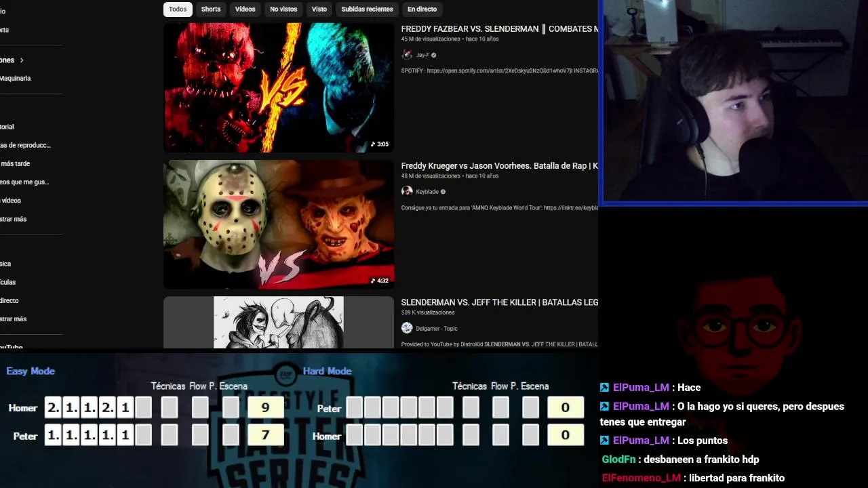The height and width of the screenshot is (488, 868).
Task: Click the Hard Mode P. Escena column header
Action: [531, 386]
